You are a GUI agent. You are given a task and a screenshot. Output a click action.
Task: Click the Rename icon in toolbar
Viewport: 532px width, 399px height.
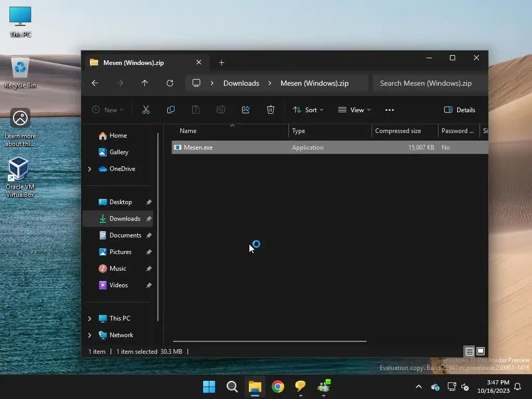[220, 110]
